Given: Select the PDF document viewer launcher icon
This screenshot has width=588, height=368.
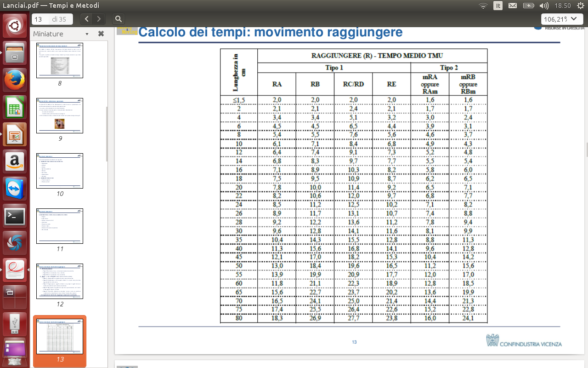Looking at the screenshot, I should pos(15,270).
